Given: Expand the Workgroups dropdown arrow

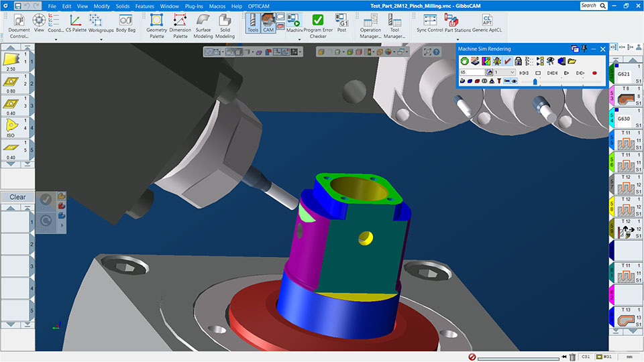Looking at the screenshot, I should pyautogui.click(x=102, y=39).
